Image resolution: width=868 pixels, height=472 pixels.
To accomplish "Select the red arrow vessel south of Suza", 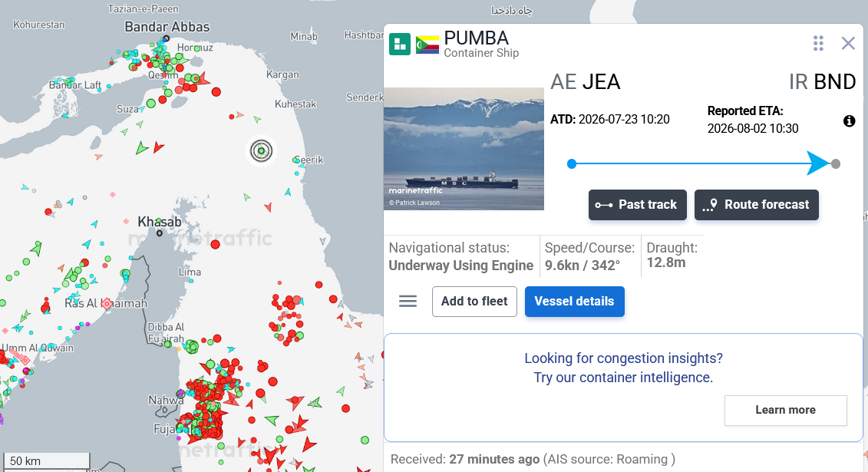I will tap(158, 147).
